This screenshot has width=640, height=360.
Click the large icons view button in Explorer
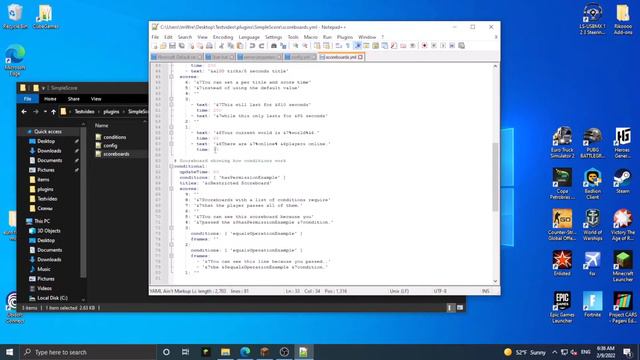click(460, 308)
